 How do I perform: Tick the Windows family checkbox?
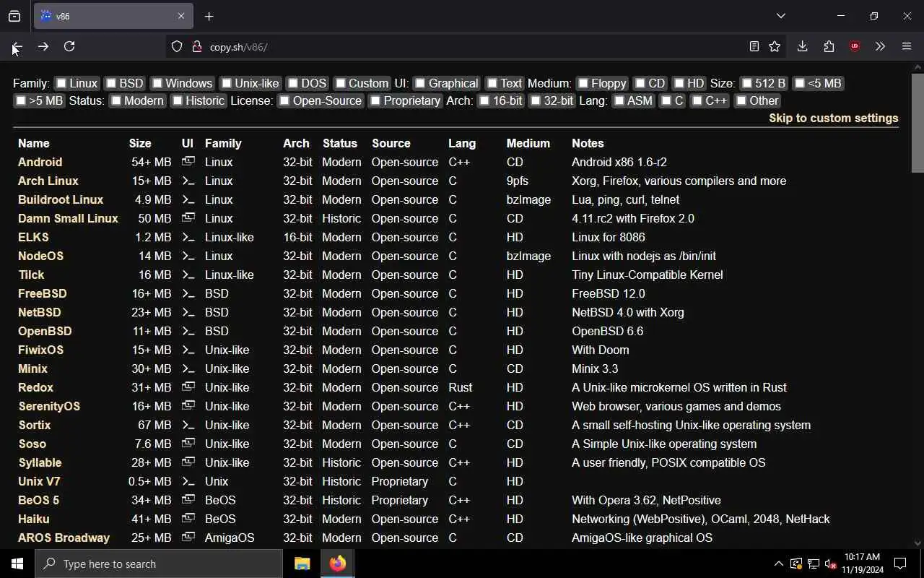[157, 83]
